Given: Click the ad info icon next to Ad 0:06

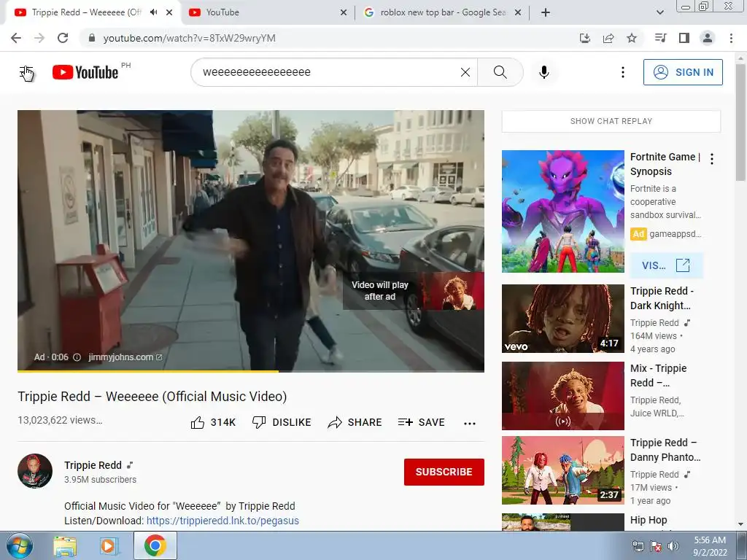Looking at the screenshot, I should [77, 357].
